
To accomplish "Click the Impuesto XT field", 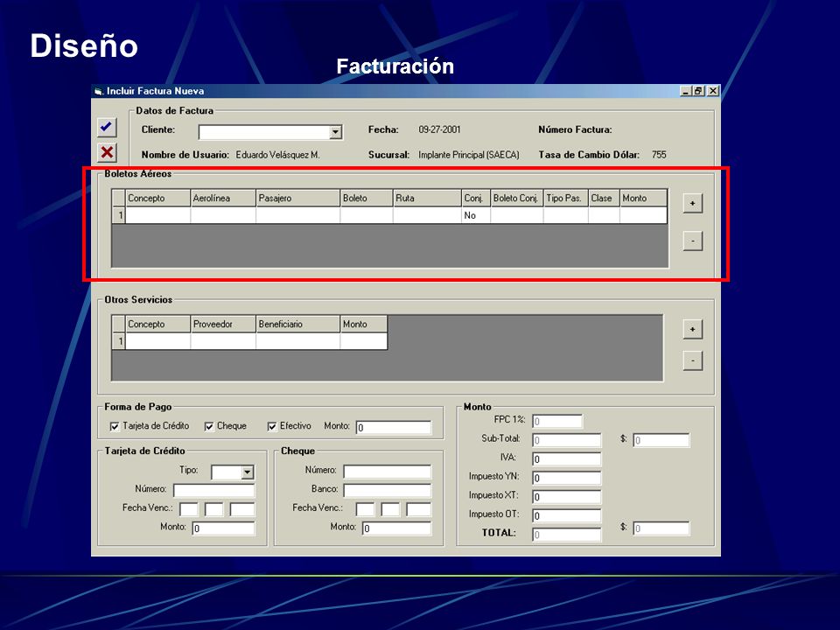I will click(567, 497).
